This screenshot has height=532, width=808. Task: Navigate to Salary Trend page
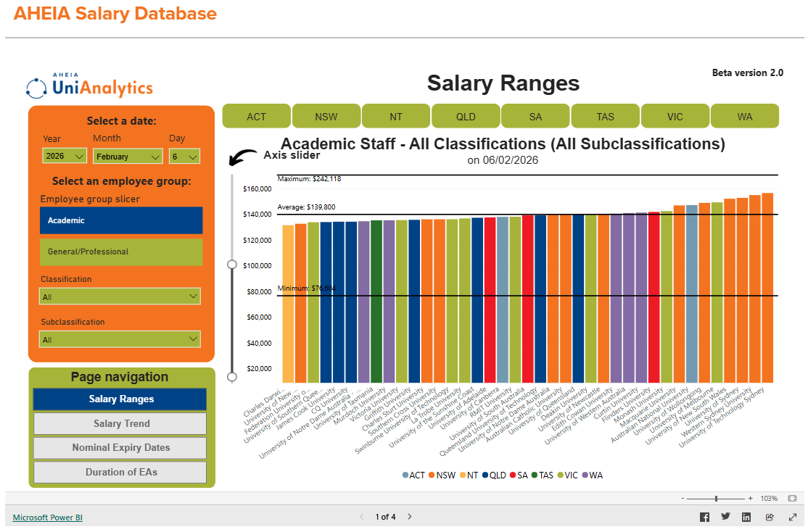(x=120, y=423)
